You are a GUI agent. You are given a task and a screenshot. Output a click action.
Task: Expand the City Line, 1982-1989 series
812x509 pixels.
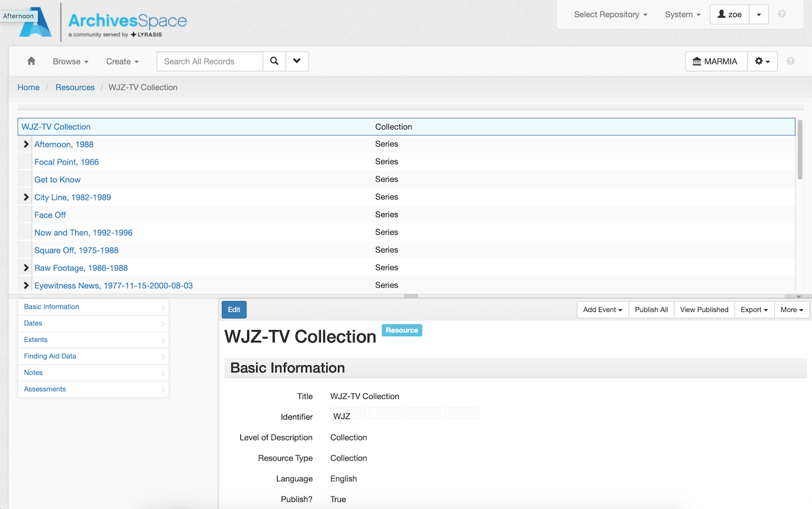click(26, 197)
